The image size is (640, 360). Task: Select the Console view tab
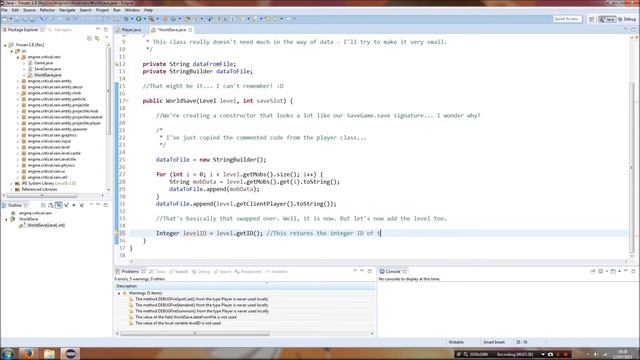(393, 271)
